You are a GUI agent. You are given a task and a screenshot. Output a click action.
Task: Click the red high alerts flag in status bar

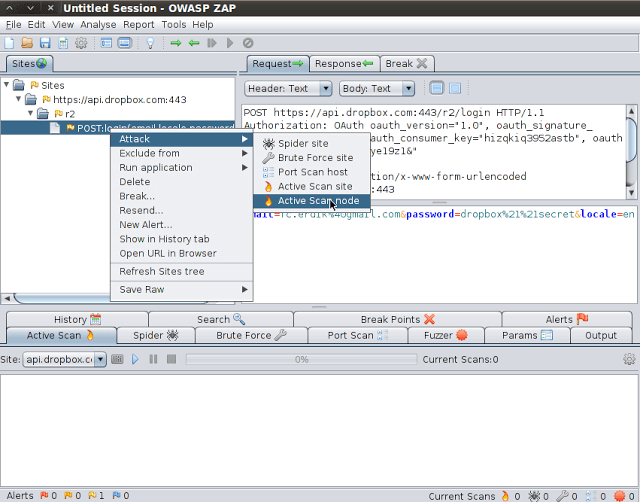tap(44, 495)
